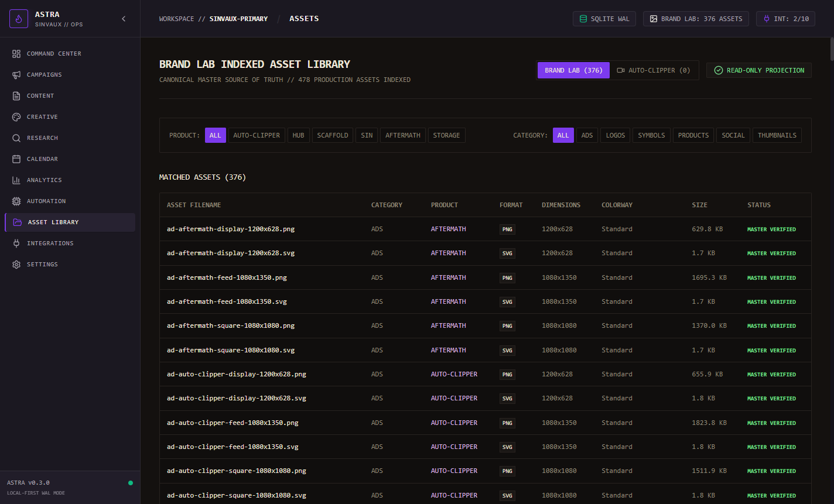Filter products by SIN
This screenshot has height=504, width=834.
pyautogui.click(x=367, y=135)
